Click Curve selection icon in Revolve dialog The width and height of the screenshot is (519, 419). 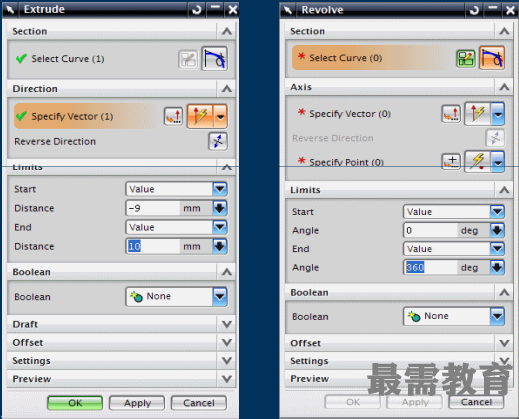(492, 58)
